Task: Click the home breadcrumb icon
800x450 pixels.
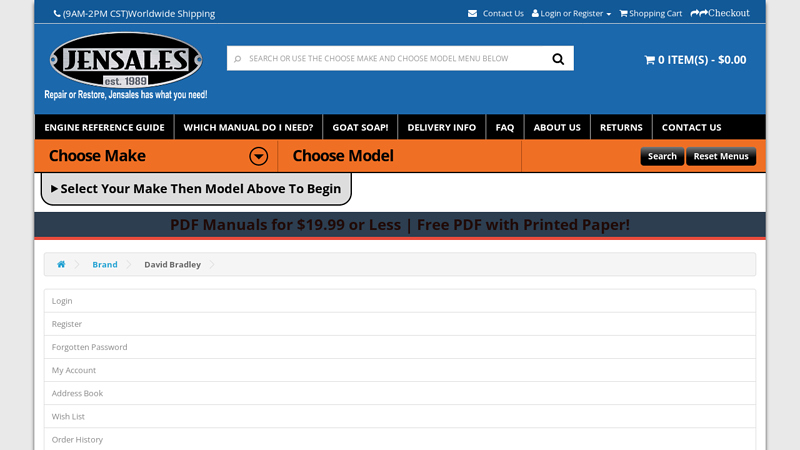Action: point(61,265)
